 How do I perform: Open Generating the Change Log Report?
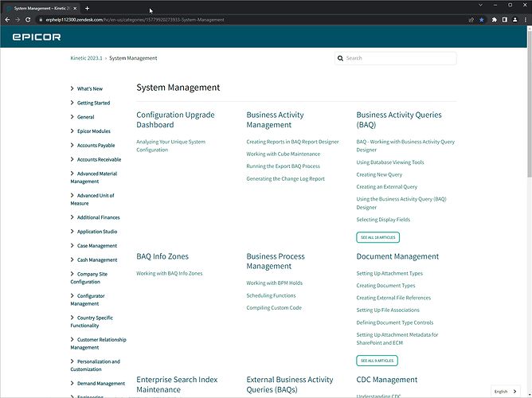click(285, 178)
